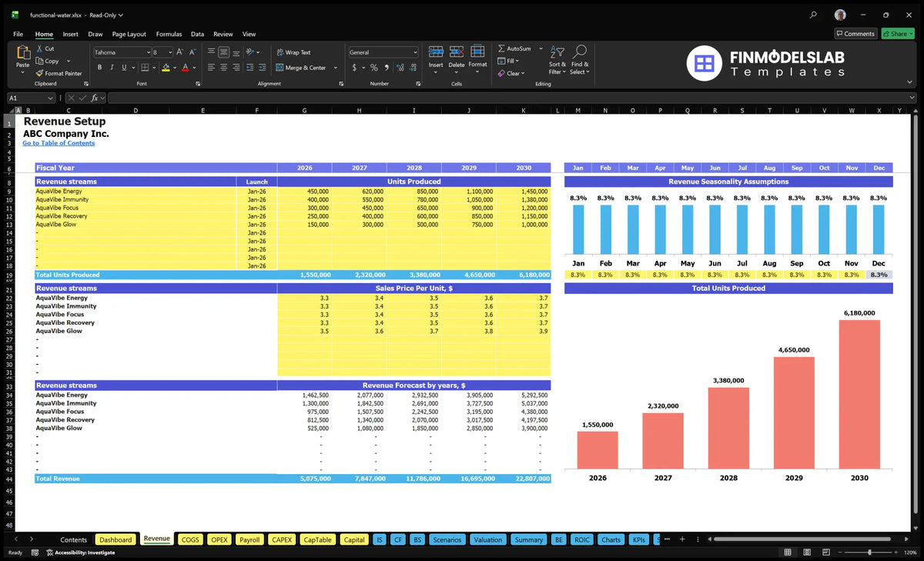
Task: Toggle Wrap Text
Action: [293, 52]
